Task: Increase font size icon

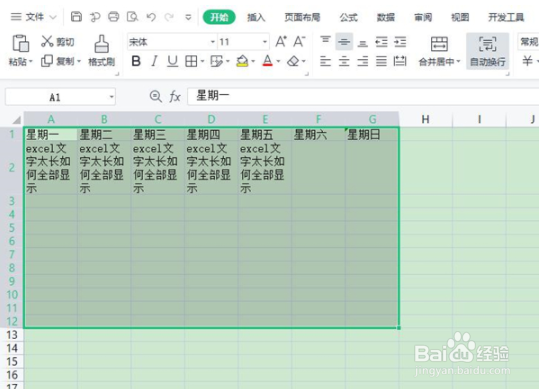Action: 281,42
